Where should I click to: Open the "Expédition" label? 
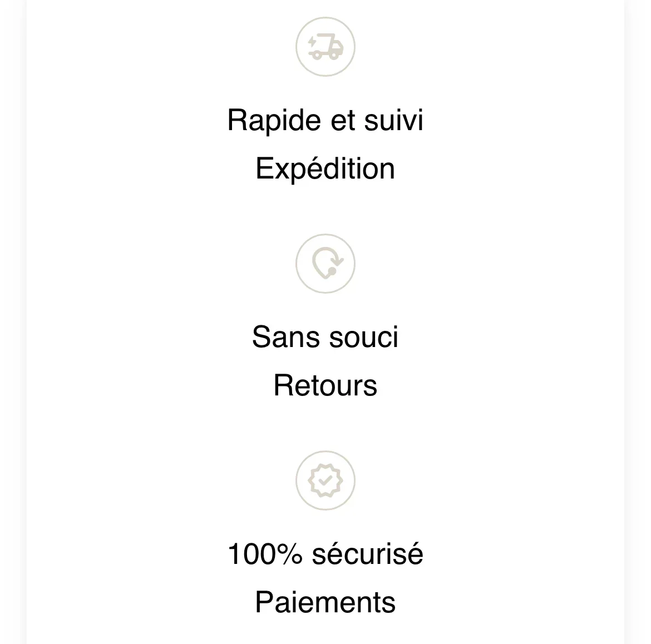325,169
